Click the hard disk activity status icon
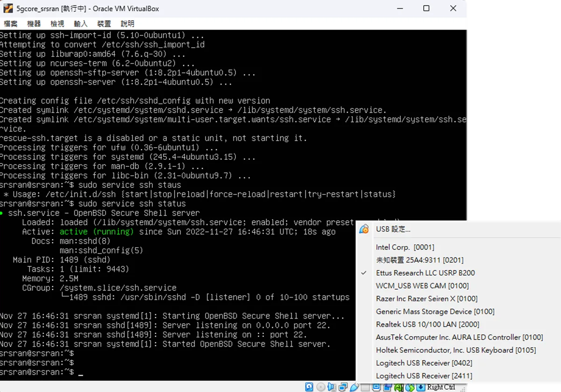This screenshot has width=561, height=392. pyautogui.click(x=309, y=387)
